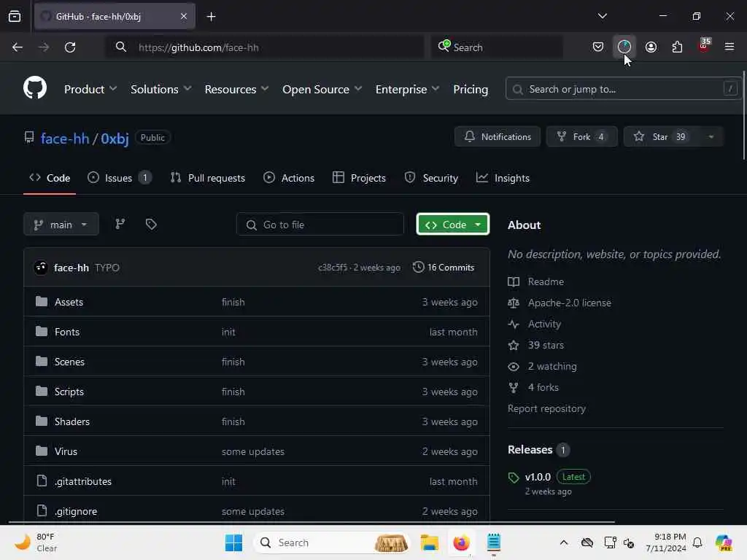This screenshot has width=747, height=560.
Task: Click the Notifications button
Action: tap(498, 136)
